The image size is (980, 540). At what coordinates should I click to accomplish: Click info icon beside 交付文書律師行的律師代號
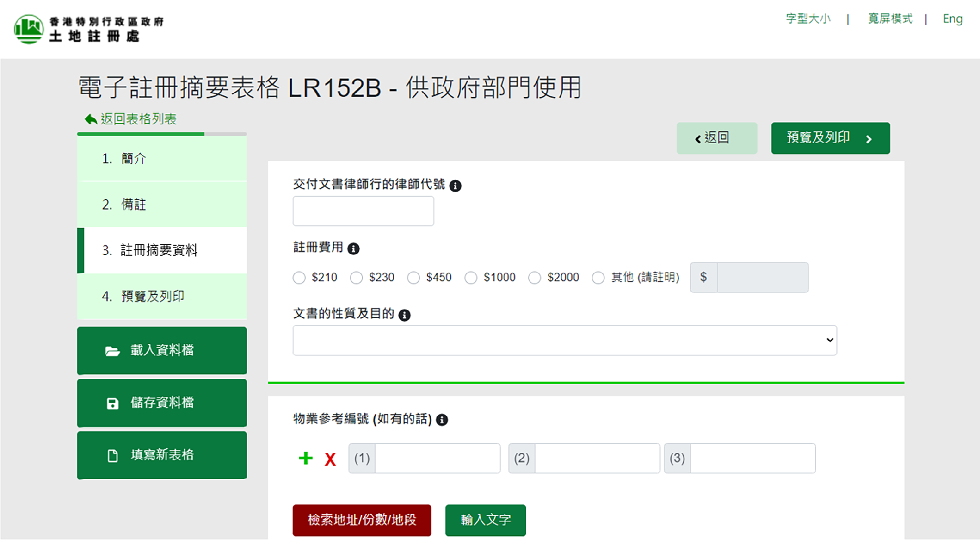(455, 186)
